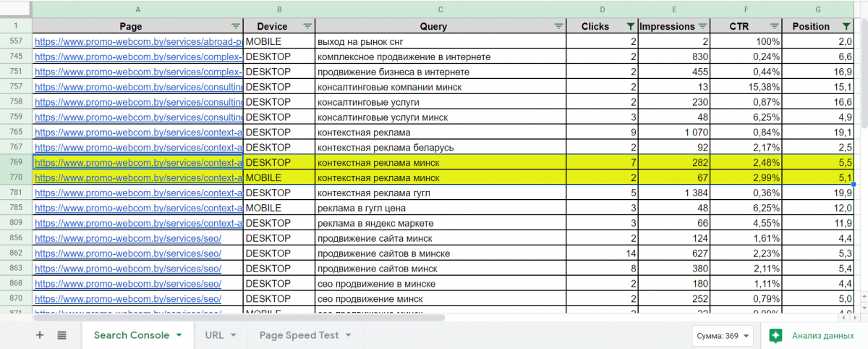Click the Query column filter icon

558,26
